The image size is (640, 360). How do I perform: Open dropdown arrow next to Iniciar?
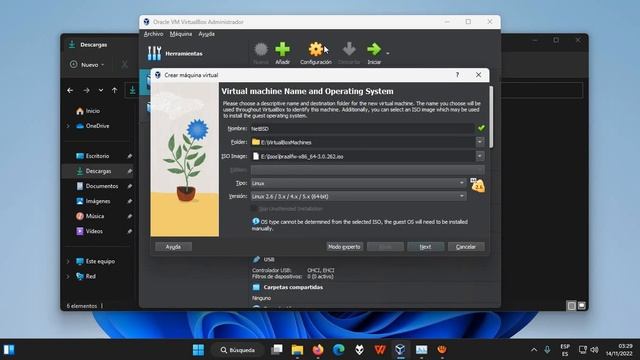coord(388,53)
